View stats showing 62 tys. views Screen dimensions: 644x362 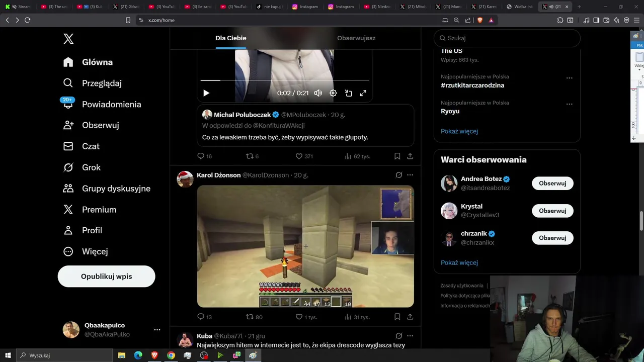357,156
